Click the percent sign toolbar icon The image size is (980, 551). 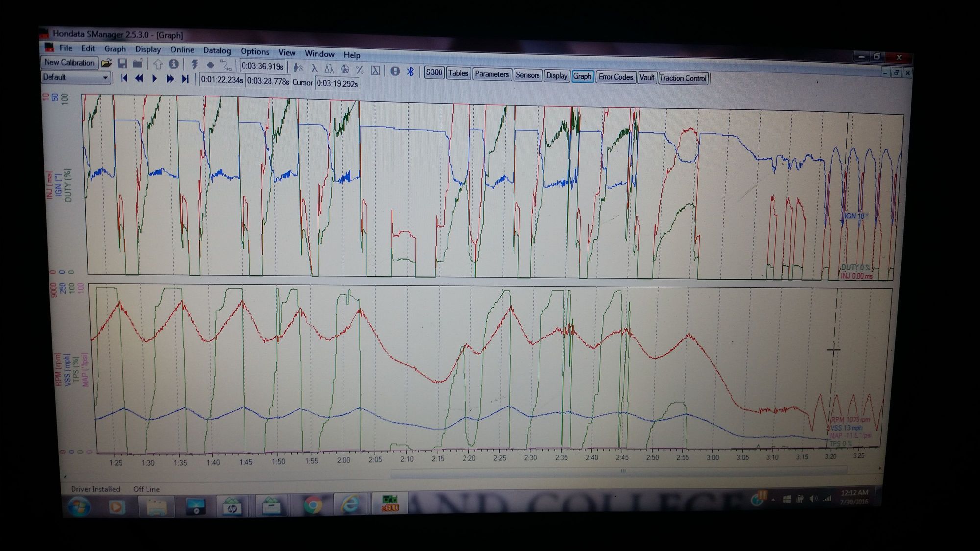point(360,70)
